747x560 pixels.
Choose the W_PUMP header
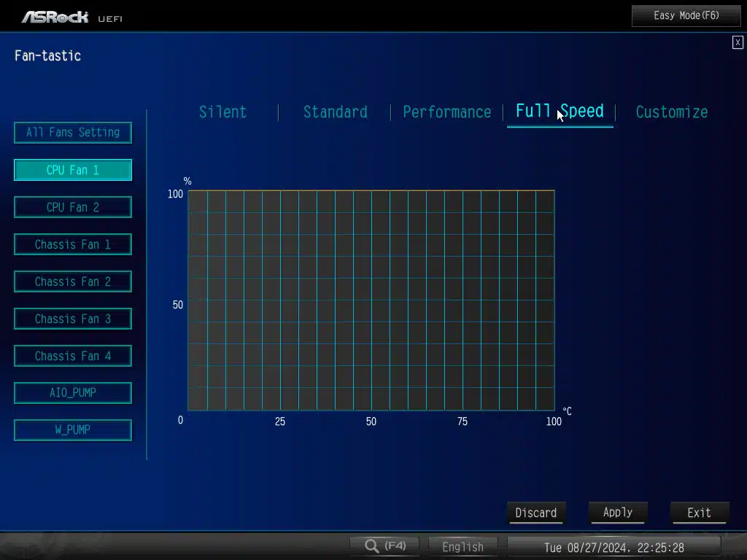pos(73,429)
